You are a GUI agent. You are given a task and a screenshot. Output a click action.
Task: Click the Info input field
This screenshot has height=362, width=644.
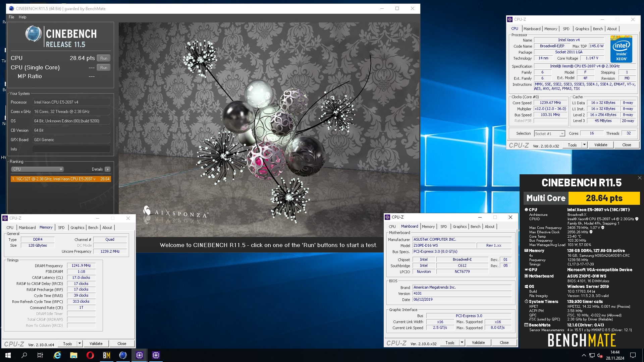[71, 149]
